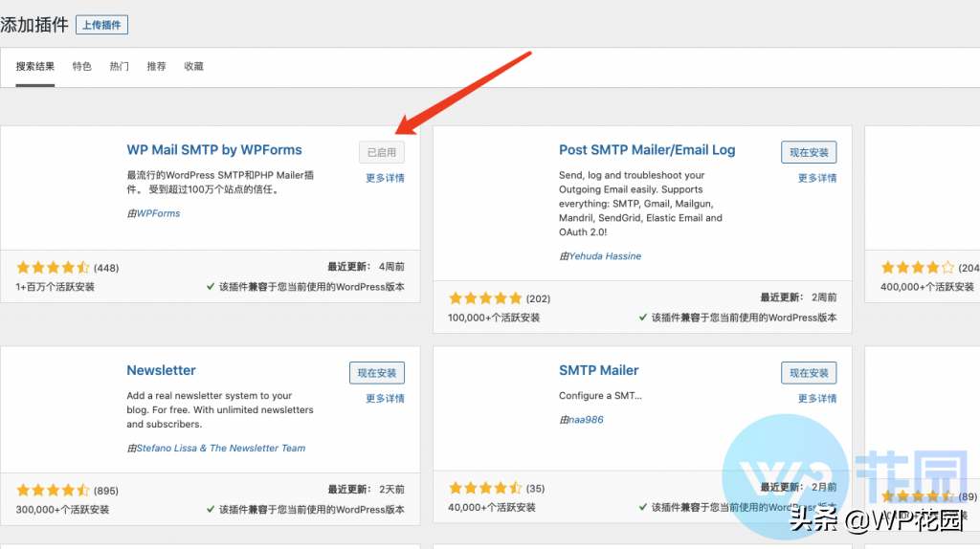
Task: Click the star rating of SMTP Mailer (35)
Action: click(485, 488)
